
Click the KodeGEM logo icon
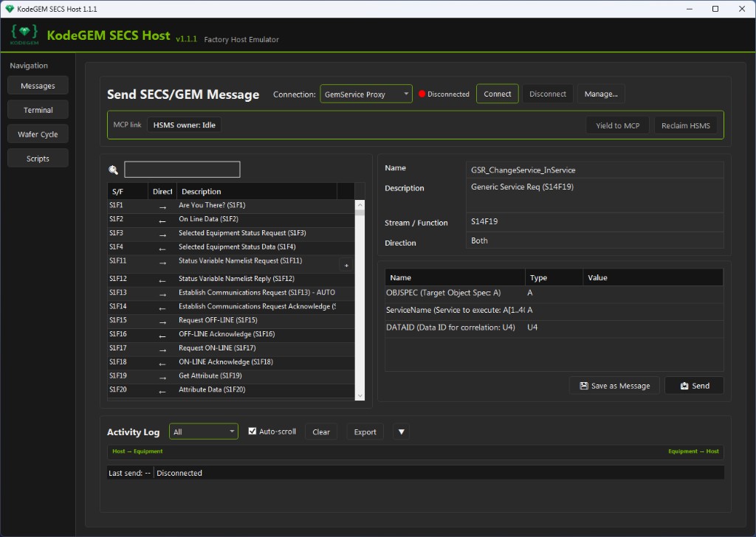coord(24,35)
